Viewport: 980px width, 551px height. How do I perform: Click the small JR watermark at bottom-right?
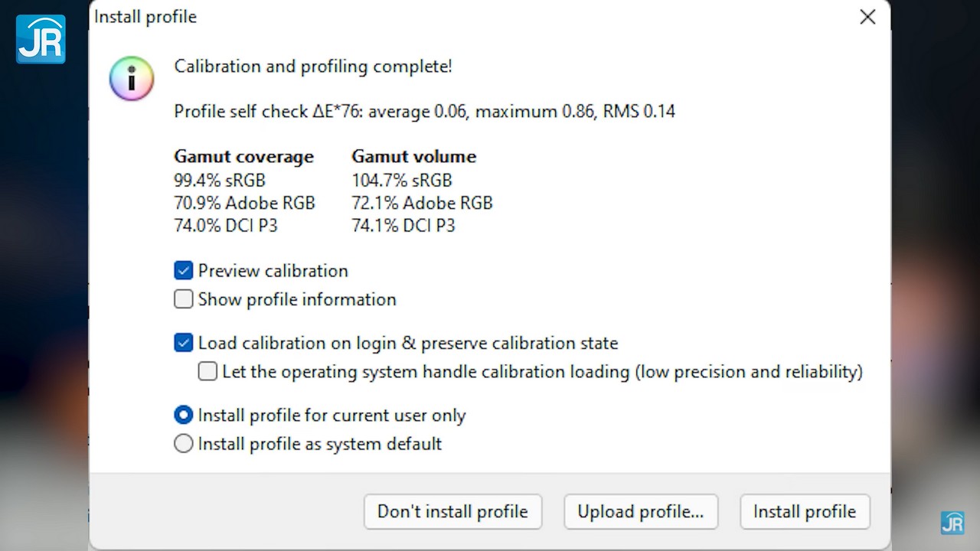tap(952, 522)
